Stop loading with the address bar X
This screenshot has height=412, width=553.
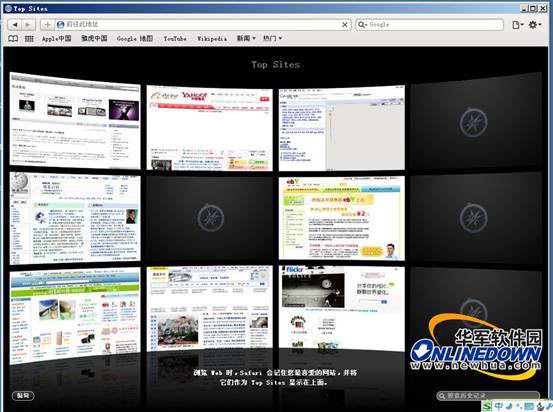345,25
